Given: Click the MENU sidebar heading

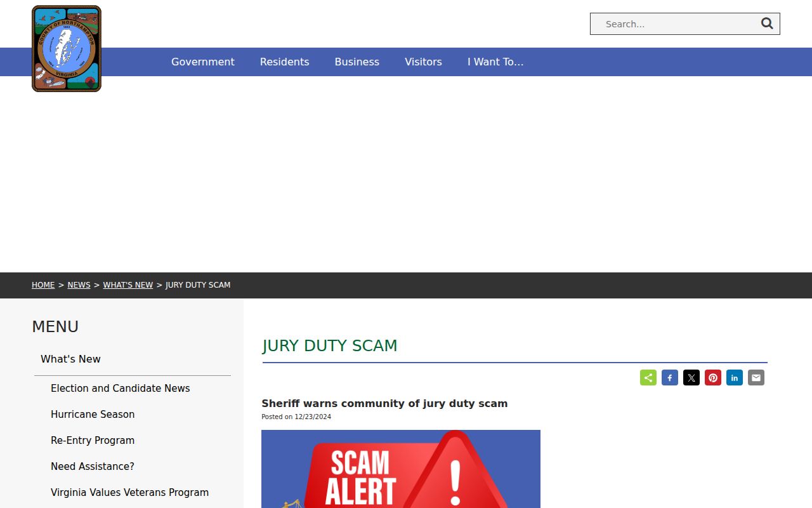Looking at the screenshot, I should click(55, 326).
